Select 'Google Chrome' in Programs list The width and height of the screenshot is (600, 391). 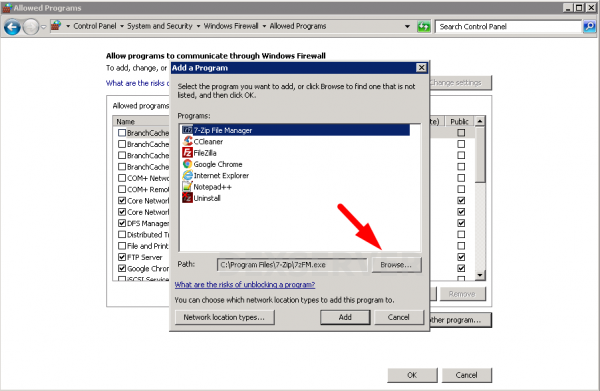(x=218, y=164)
